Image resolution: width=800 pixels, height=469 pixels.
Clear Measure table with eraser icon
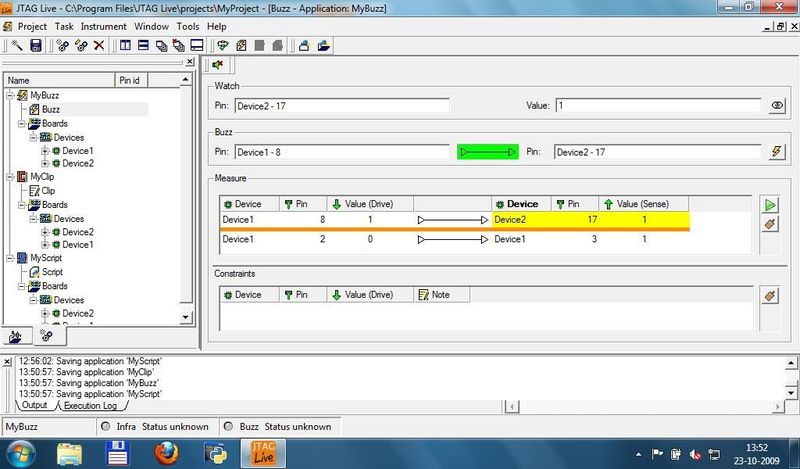pyautogui.click(x=770, y=224)
